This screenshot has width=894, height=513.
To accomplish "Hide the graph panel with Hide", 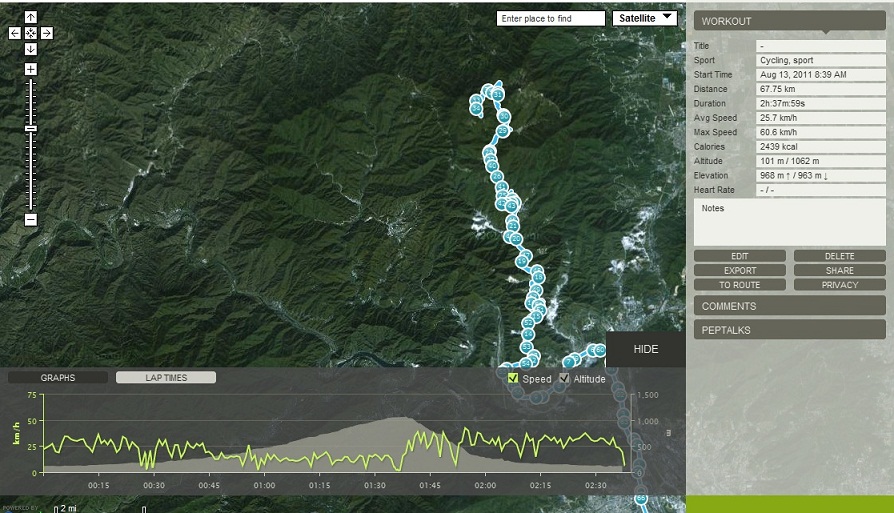I will [x=646, y=349].
